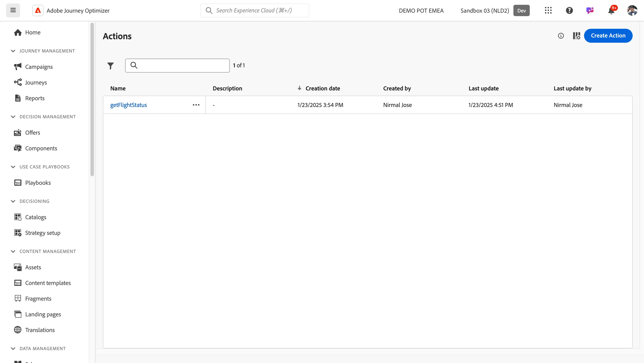Click the Create Action button
This screenshot has width=644, height=363.
click(608, 36)
